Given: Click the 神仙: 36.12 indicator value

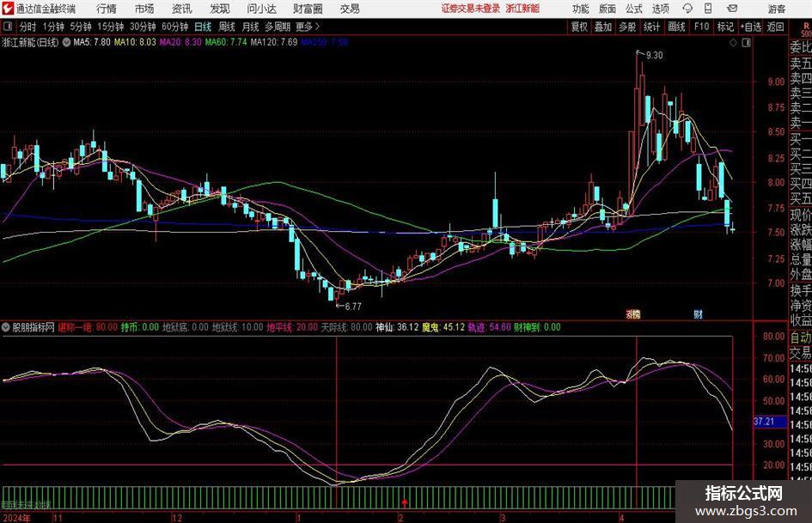Looking at the screenshot, I should [x=397, y=327].
